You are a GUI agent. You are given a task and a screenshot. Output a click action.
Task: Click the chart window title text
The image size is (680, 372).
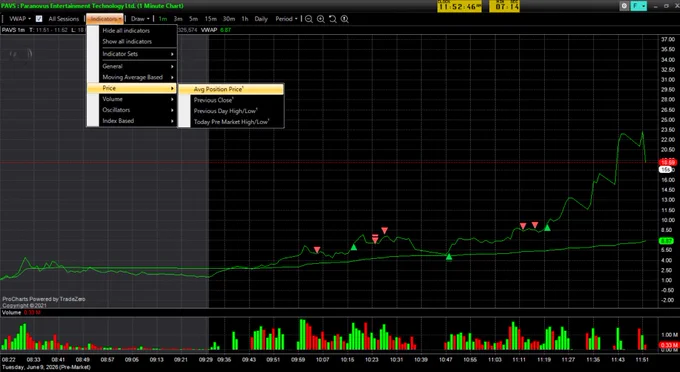(x=92, y=6)
